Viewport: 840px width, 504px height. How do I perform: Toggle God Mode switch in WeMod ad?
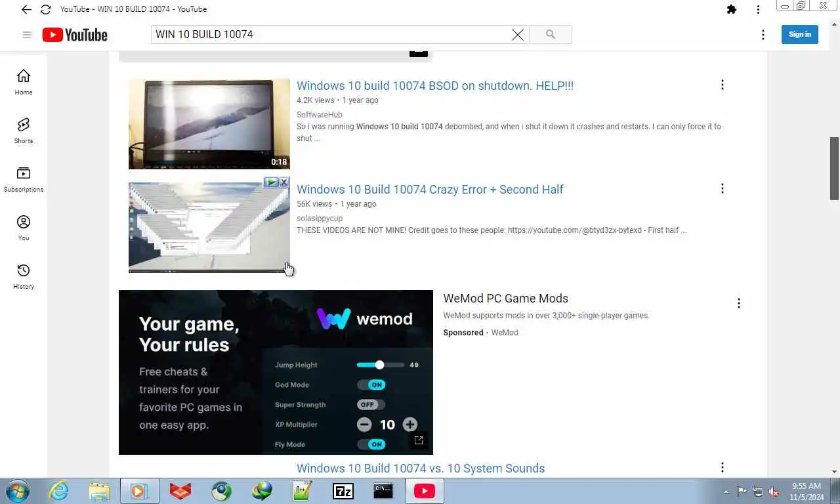371,385
